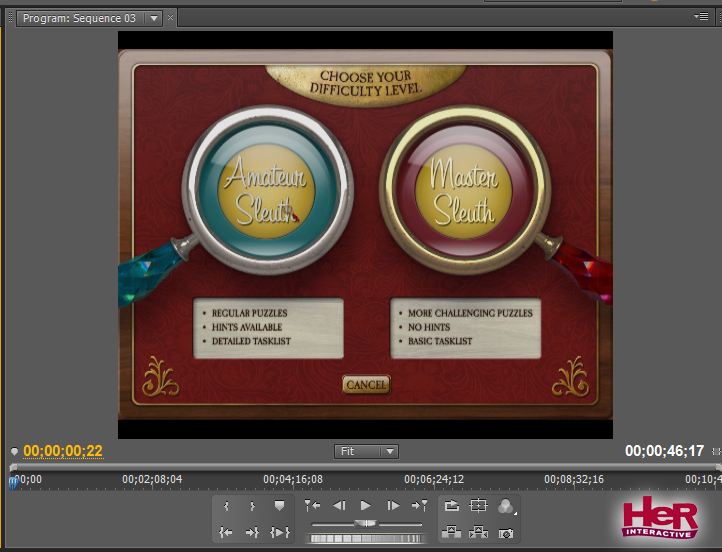This screenshot has width=722, height=552.
Task: Click Master Sleuth magnifying glass in preview
Action: pos(464,190)
